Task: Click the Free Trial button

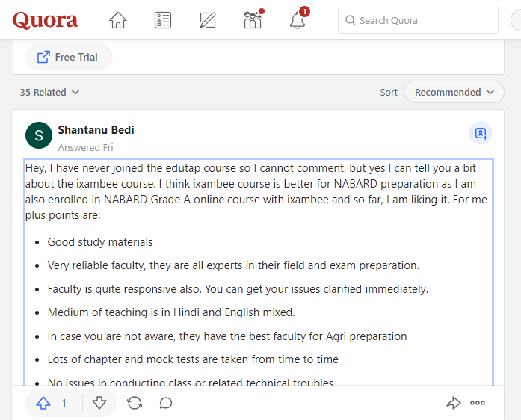Action: tap(69, 57)
